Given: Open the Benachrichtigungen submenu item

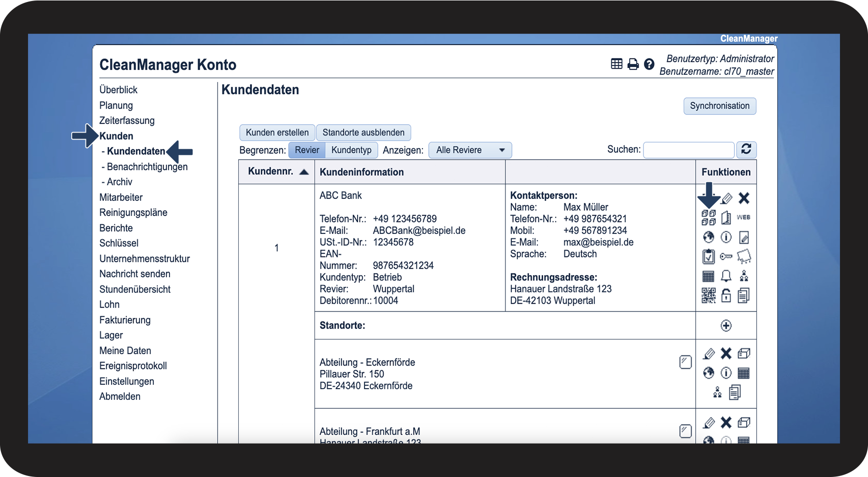Looking at the screenshot, I should pos(147,167).
